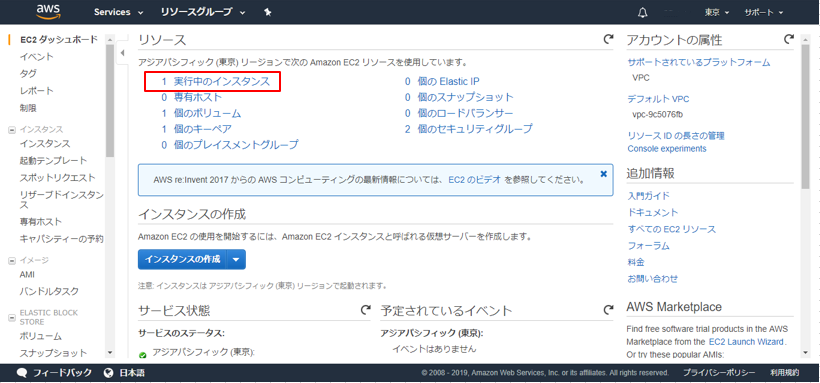The width and height of the screenshot is (820, 383).
Task: Open ボリューム in the sidebar
Action: coord(41,336)
